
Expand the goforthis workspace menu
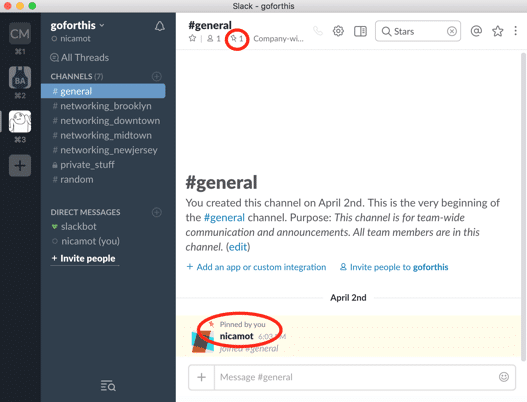click(77, 25)
